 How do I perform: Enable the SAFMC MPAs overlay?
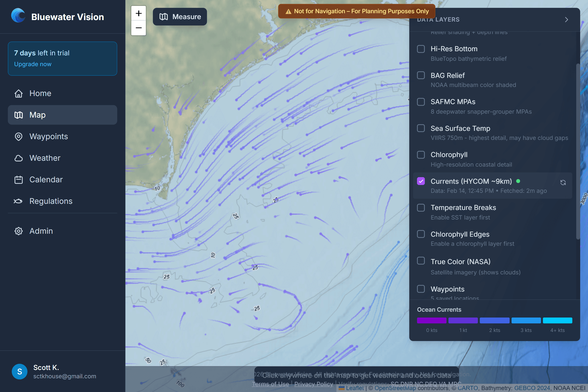421,102
